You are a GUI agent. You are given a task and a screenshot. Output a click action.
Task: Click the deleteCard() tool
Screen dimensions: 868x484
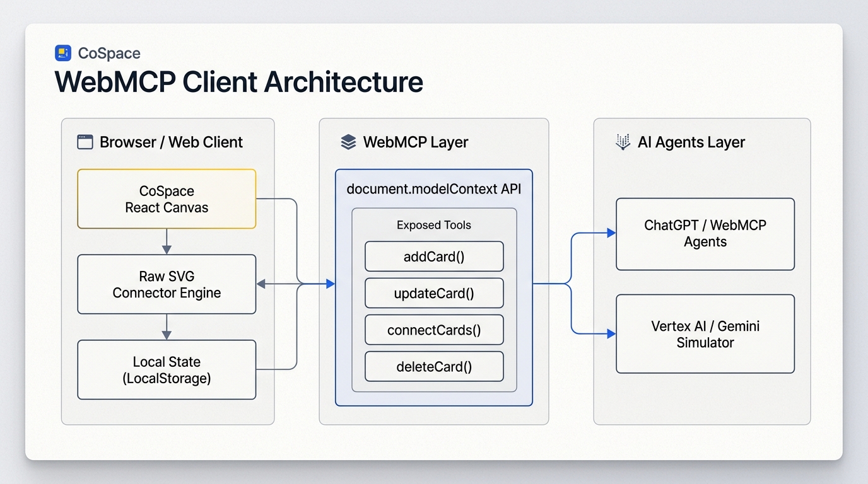coord(434,367)
